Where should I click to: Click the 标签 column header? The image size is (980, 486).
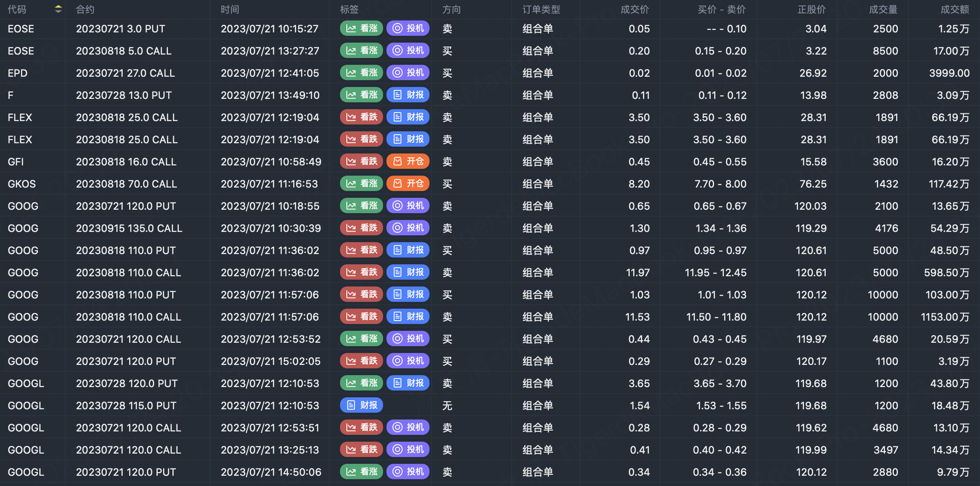pyautogui.click(x=349, y=9)
